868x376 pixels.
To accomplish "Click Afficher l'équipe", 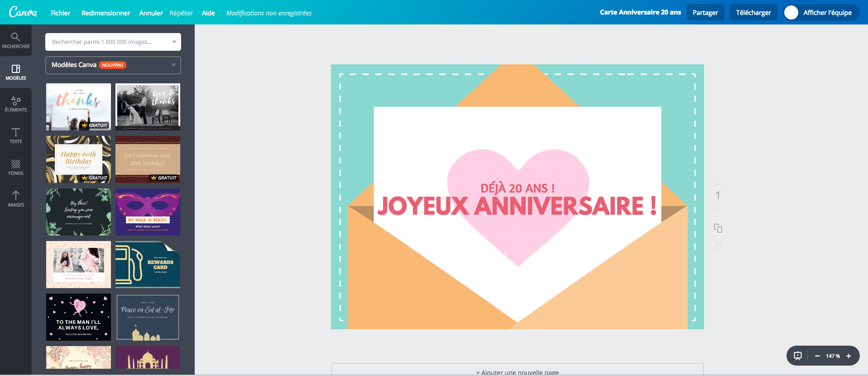I will (x=827, y=13).
